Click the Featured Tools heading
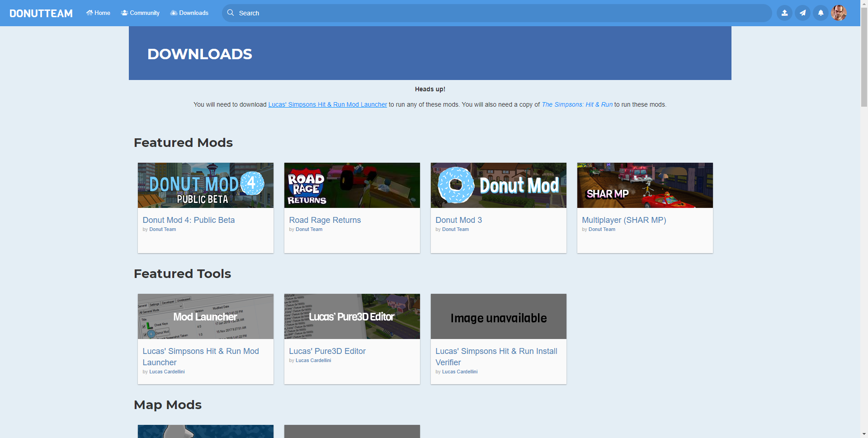 [x=182, y=273]
